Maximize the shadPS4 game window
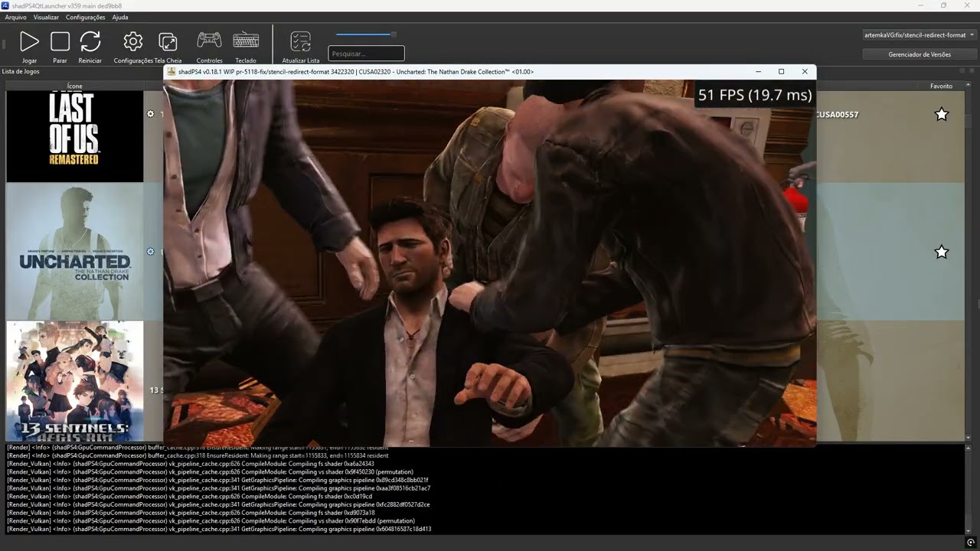 point(781,71)
